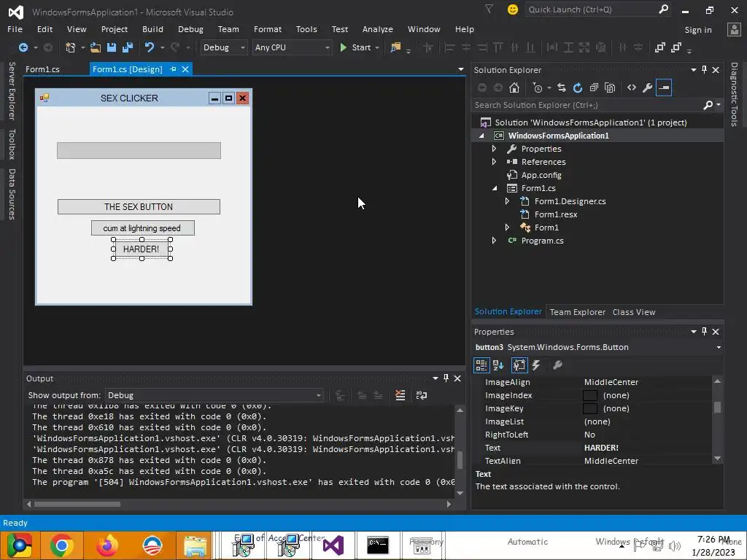
Task: Select THE SEX BUTTON on the form
Action: pos(139,206)
